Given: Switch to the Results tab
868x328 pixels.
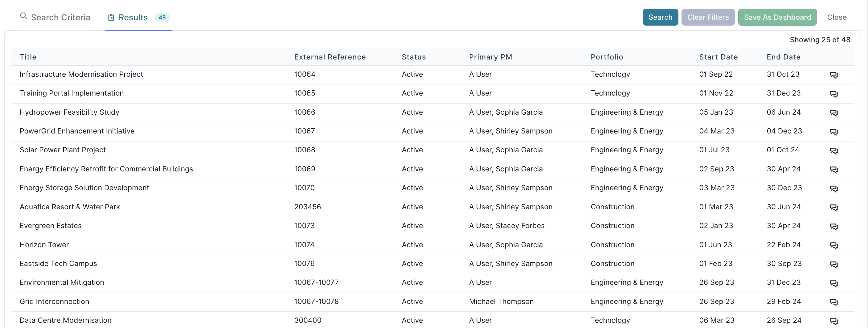Looking at the screenshot, I should pyautogui.click(x=138, y=17).
